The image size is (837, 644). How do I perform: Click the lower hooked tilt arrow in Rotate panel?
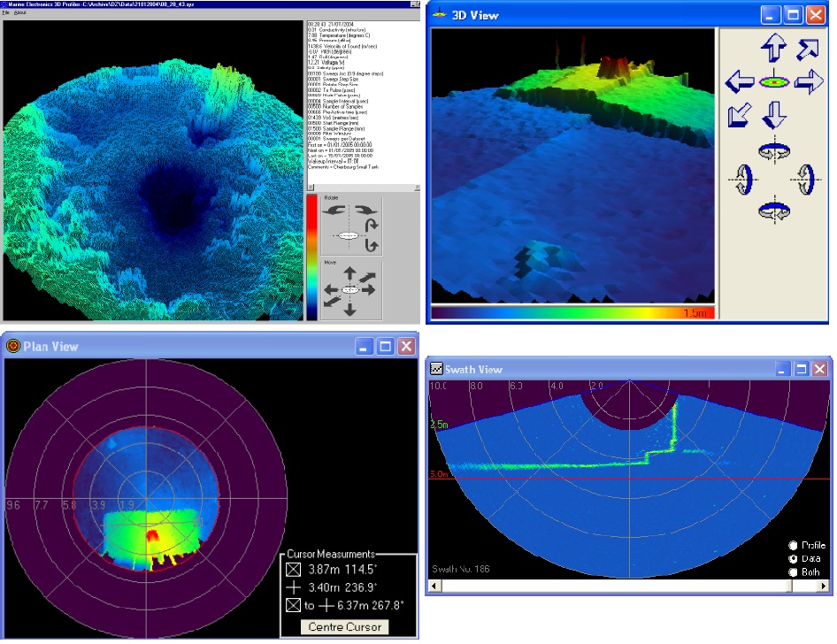371,245
